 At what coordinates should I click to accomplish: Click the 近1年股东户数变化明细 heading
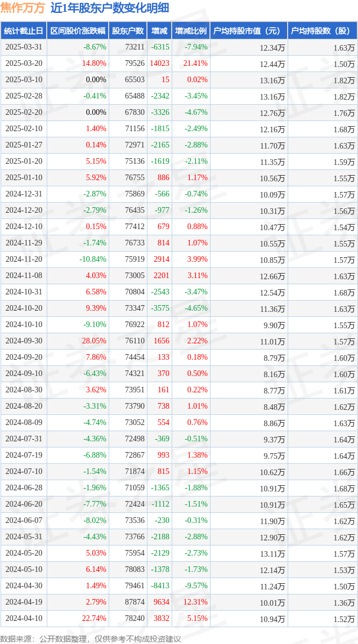pyautogui.click(x=110, y=8)
